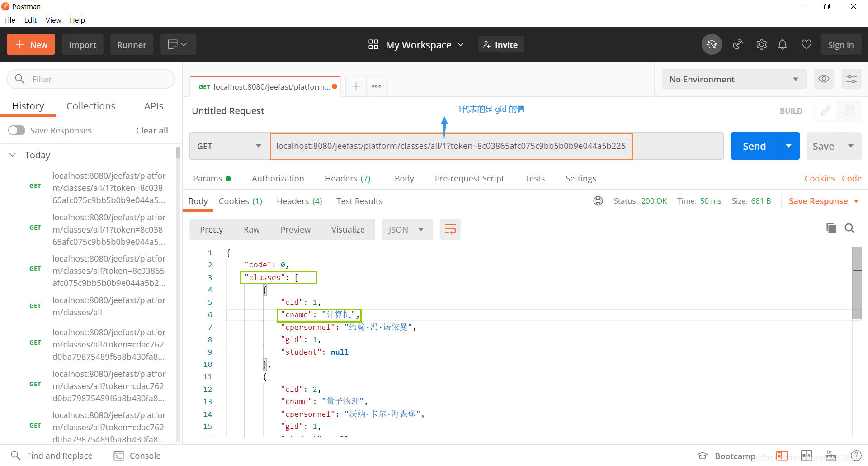Open the Console icon
Screen dimensions: 868x466
(x=118, y=456)
